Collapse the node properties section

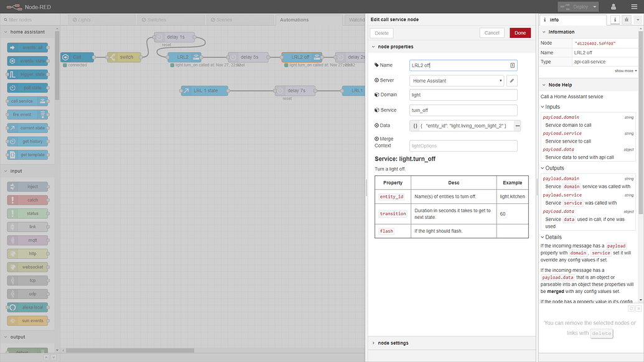point(395,47)
